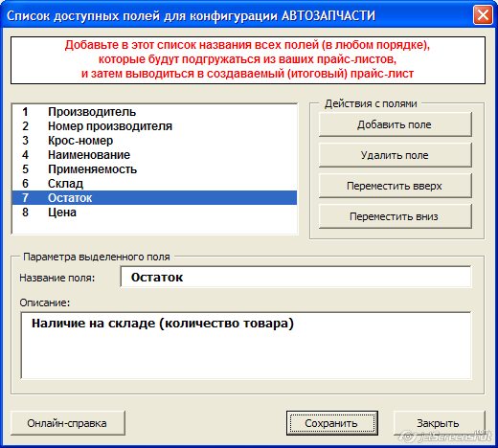The width and height of the screenshot is (498, 448).
Task: Move field up with Переместить вверх
Action: click(395, 186)
